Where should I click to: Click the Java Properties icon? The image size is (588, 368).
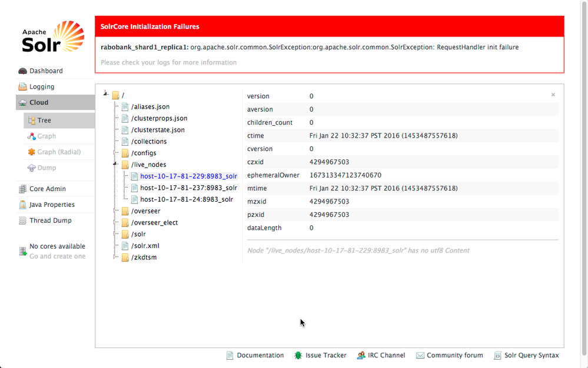point(22,205)
